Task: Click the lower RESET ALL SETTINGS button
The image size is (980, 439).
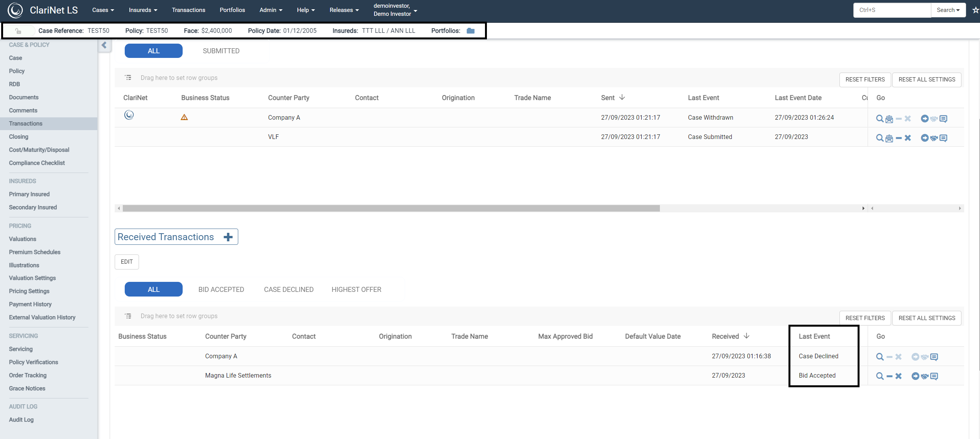Action: [x=927, y=318]
